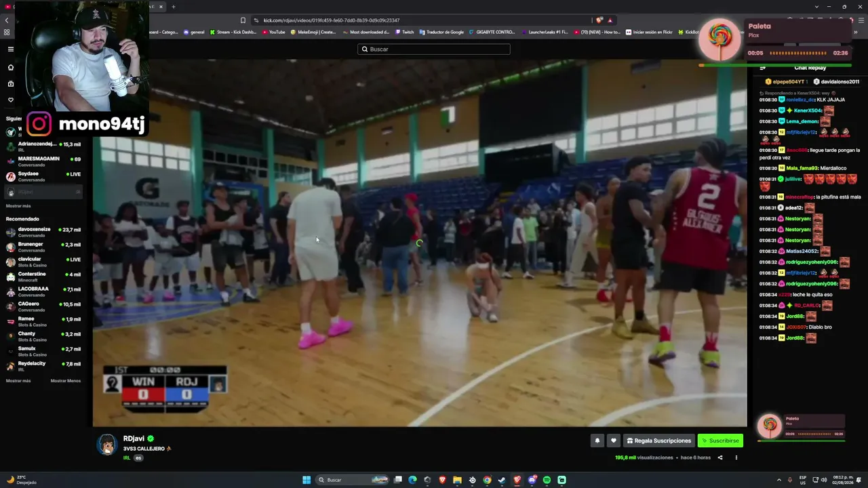Open the Twitch bookmark
868x488 pixels.
404,32
